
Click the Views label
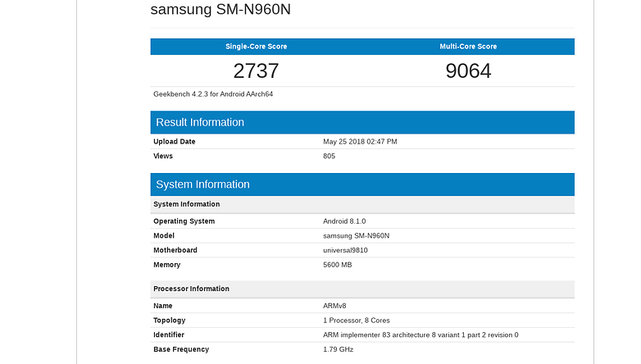162,156
